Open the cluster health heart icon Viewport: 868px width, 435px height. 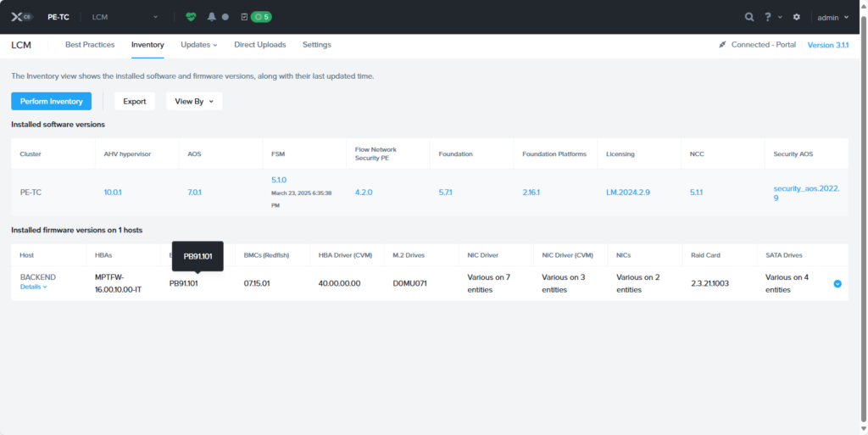191,17
